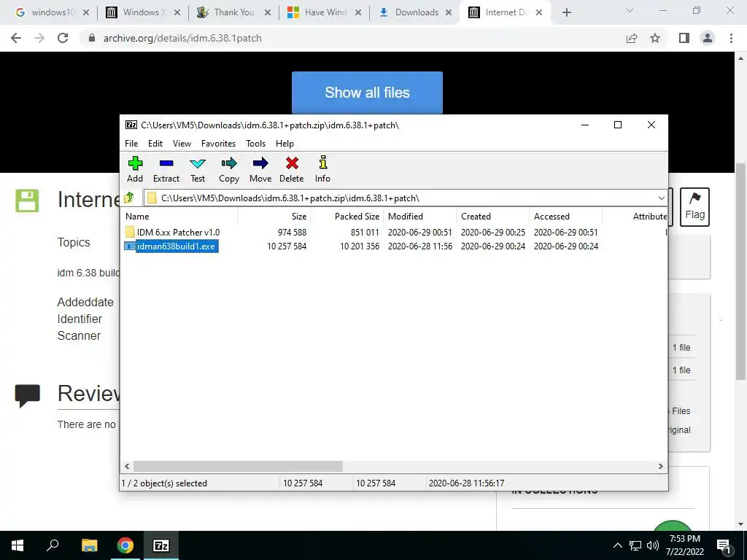Screen dimensions: 747x560
Task: Show hidden system tray icons
Action: pos(617,545)
